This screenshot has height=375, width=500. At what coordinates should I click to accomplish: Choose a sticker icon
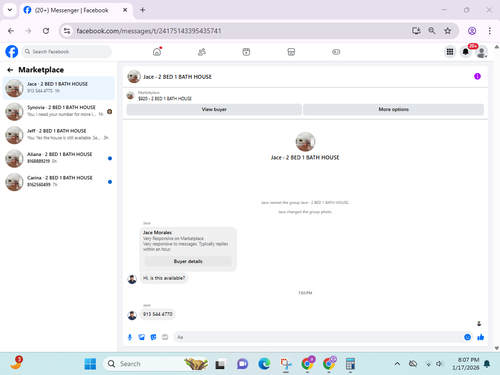153,337
